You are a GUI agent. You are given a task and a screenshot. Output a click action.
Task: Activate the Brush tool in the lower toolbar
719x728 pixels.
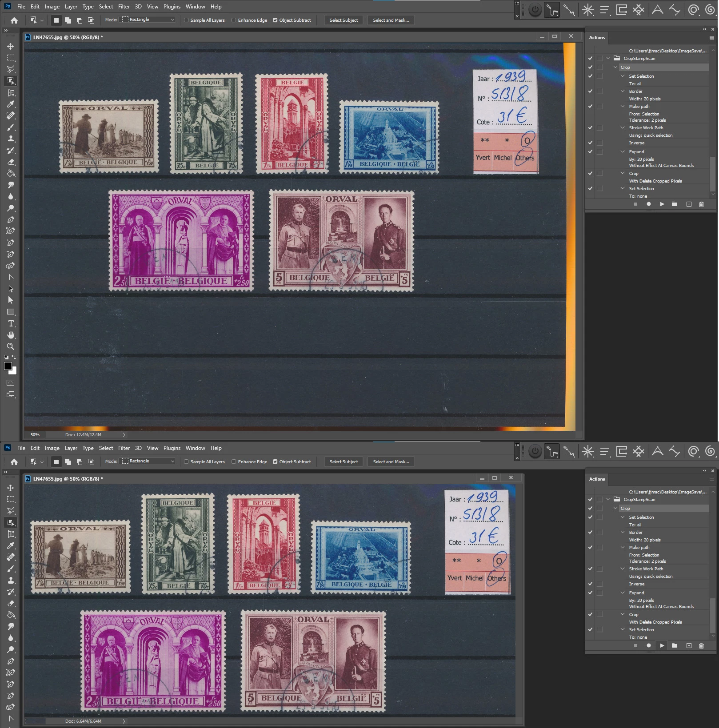pos(11,569)
